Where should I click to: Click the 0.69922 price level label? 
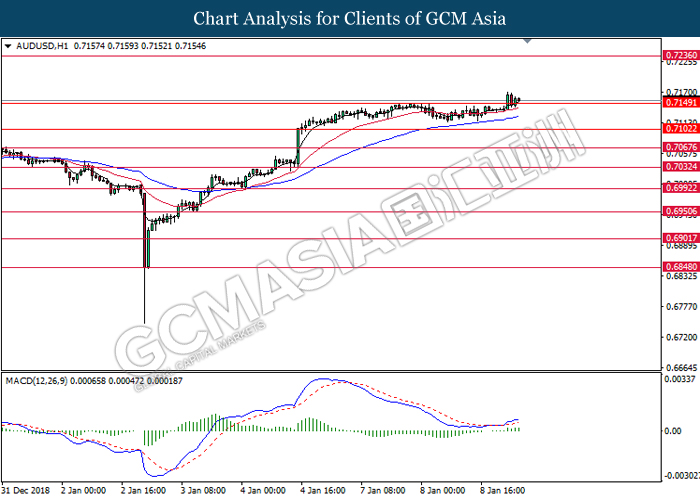(x=680, y=188)
